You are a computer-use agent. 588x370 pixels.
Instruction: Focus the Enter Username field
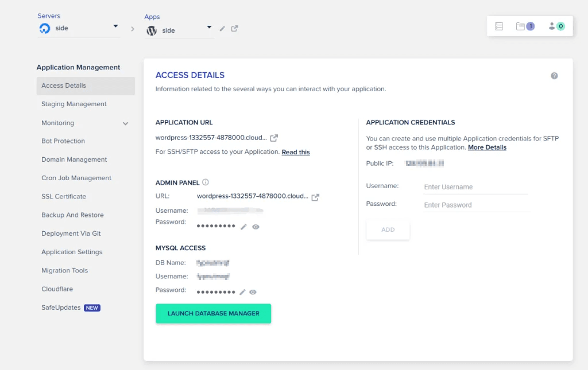475,187
